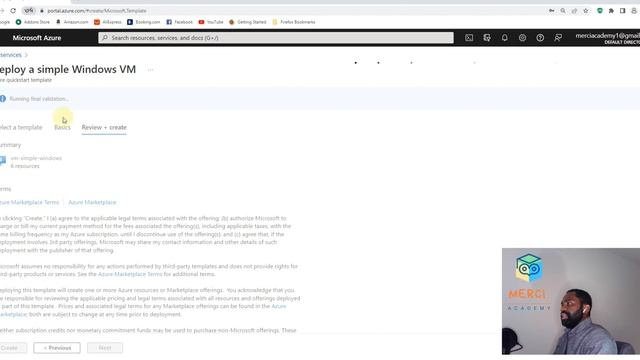The width and height of the screenshot is (640, 360).
Task: Open the Getting Started bookmark
Action: [x=247, y=22]
